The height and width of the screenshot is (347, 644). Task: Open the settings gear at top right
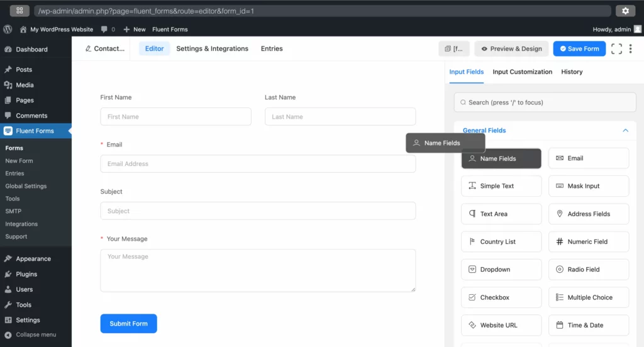(x=625, y=11)
